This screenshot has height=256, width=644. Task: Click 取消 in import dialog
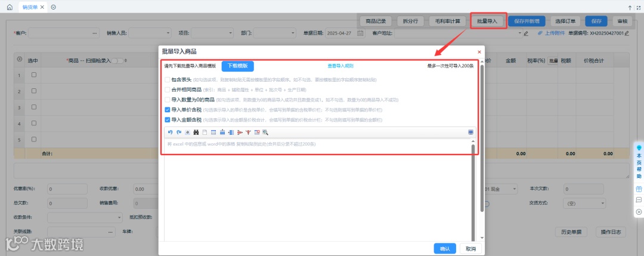coord(470,249)
